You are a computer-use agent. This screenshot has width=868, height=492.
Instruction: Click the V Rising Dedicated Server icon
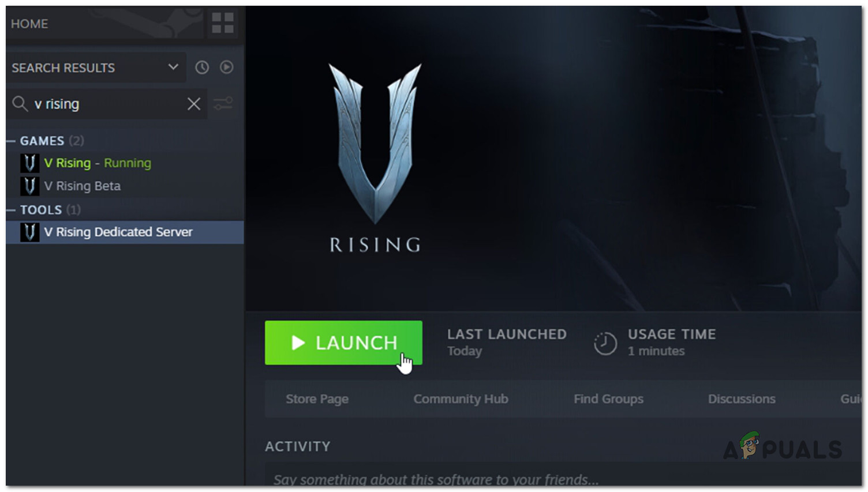tap(29, 232)
